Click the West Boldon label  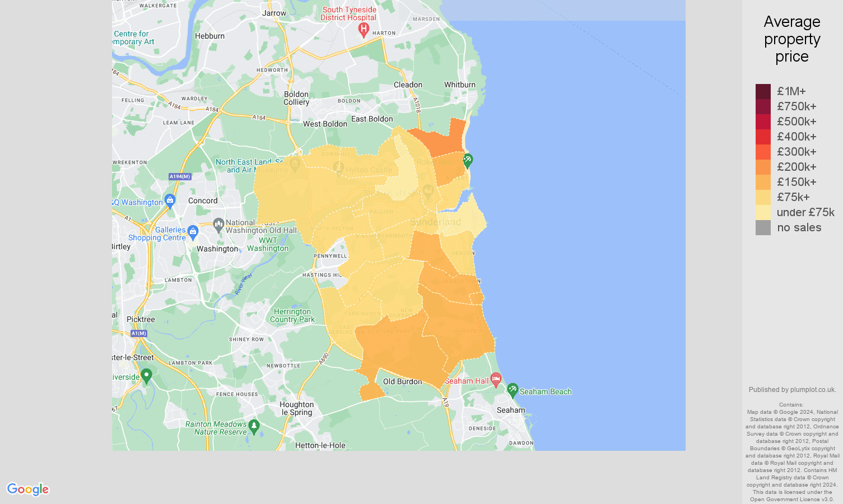[x=325, y=124]
